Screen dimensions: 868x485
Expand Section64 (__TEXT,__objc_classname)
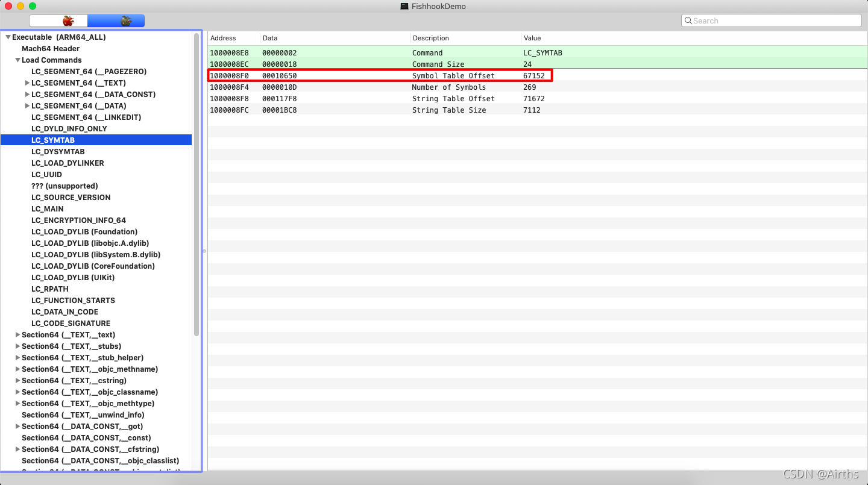click(x=17, y=392)
